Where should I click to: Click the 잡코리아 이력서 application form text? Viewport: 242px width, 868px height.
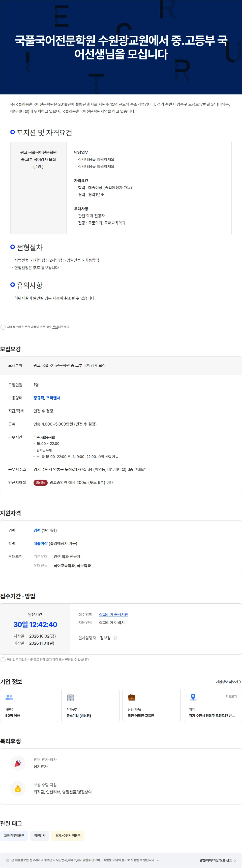click(x=112, y=622)
